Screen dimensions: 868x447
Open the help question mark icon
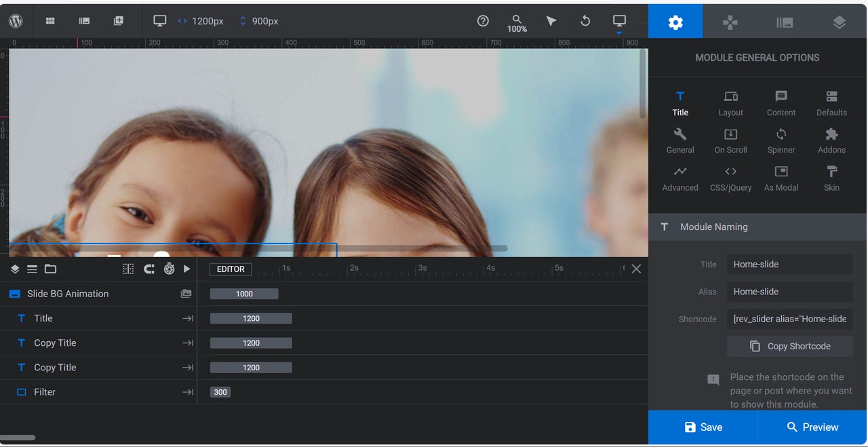(483, 21)
